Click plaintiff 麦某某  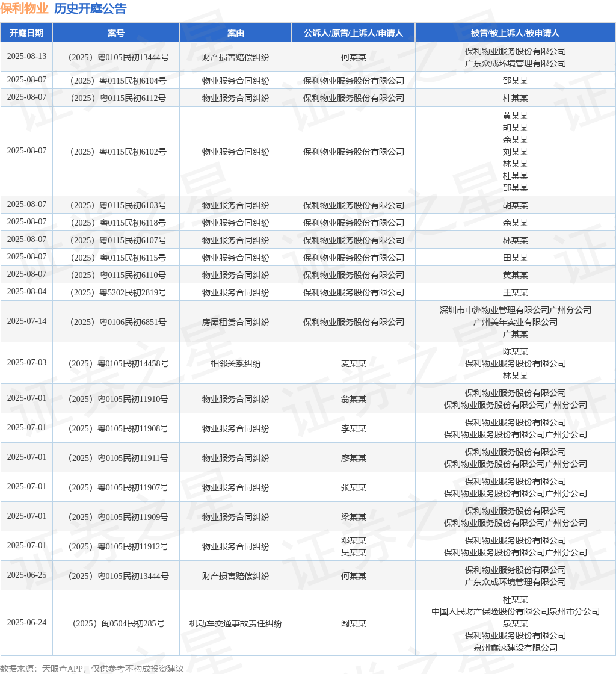(x=354, y=363)
